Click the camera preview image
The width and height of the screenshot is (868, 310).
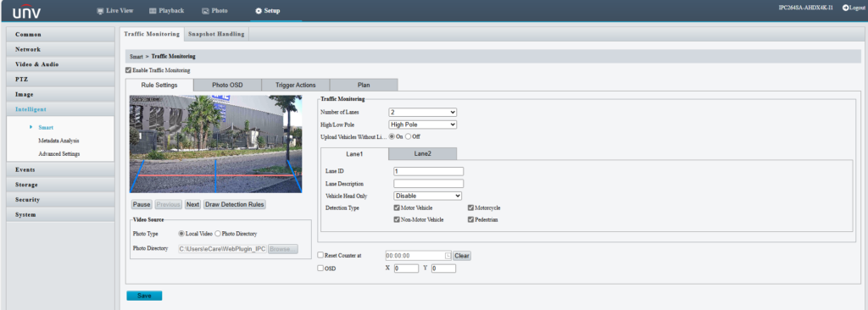216,144
